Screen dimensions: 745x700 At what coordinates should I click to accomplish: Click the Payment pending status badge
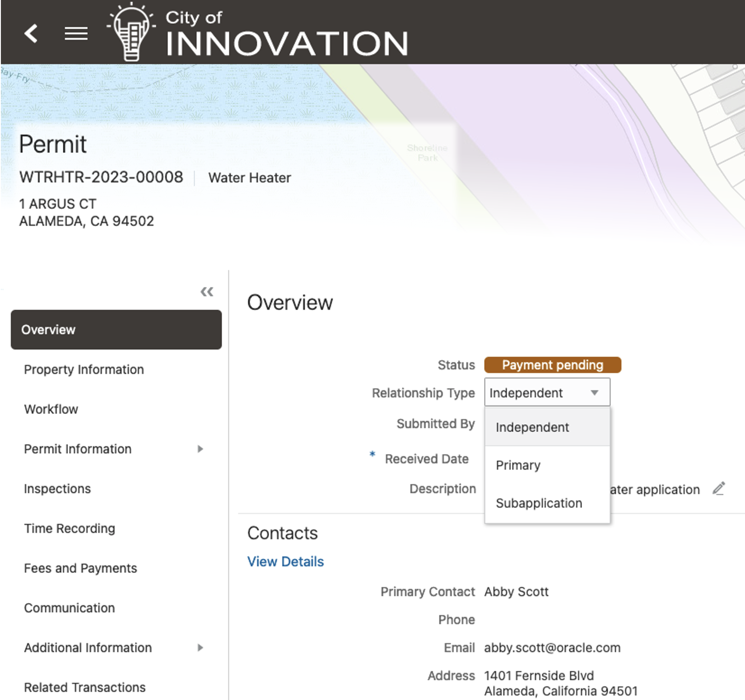point(553,365)
